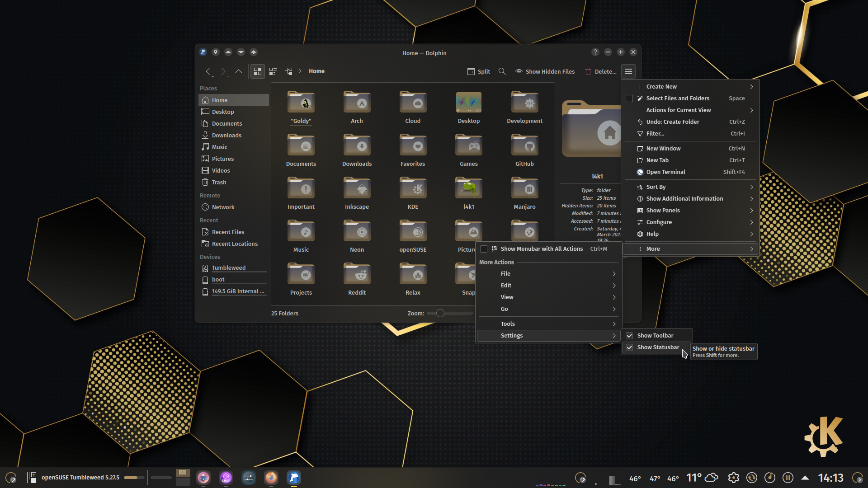The width and height of the screenshot is (868, 488).
Task: Expand Create New submenu
Action: 691,86
